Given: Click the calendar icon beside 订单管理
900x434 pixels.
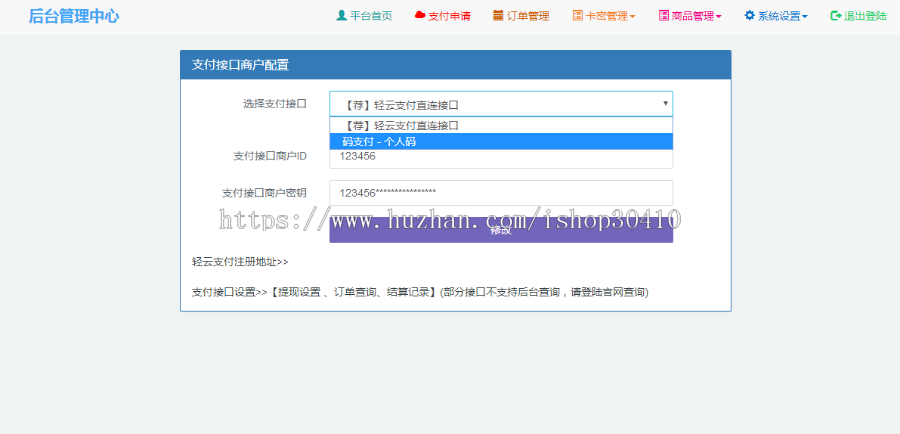Looking at the screenshot, I should 498,16.
